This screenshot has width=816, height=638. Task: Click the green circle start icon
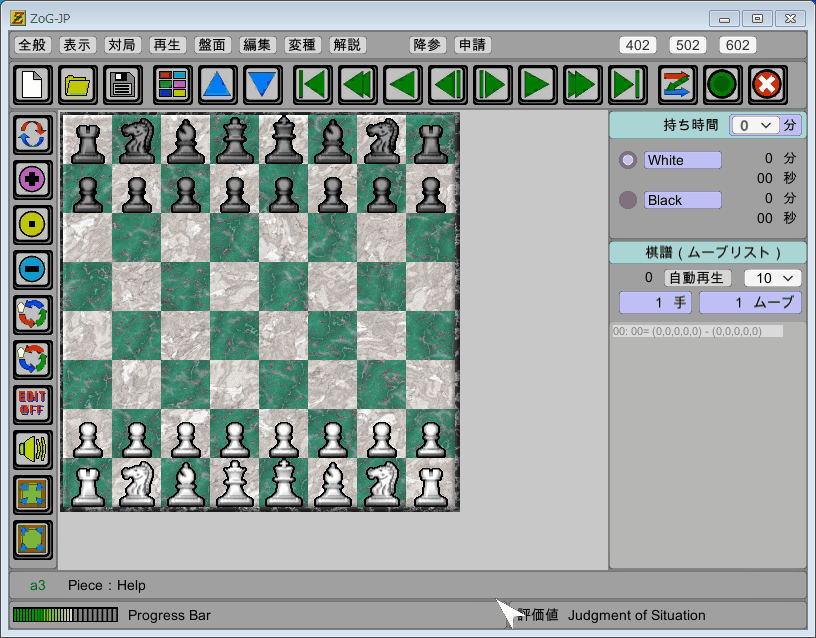[722, 84]
